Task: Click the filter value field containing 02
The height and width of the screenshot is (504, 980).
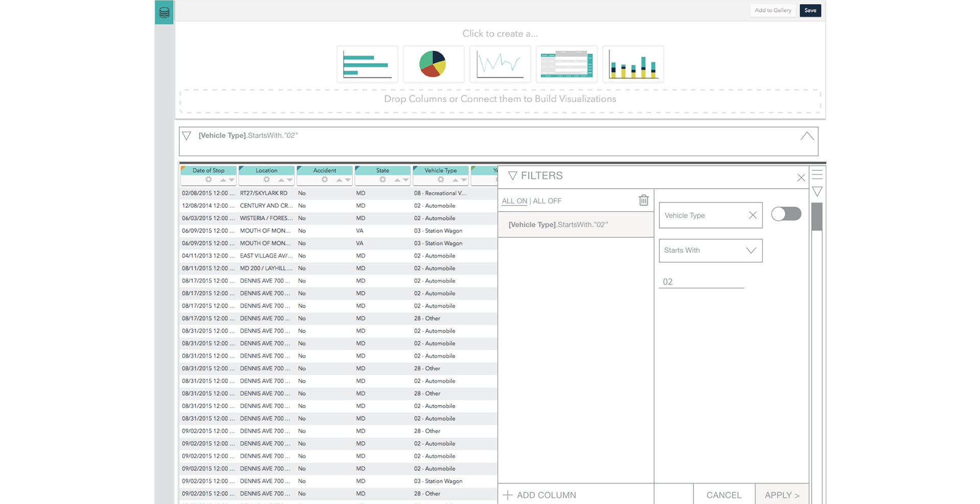Action: pos(701,282)
